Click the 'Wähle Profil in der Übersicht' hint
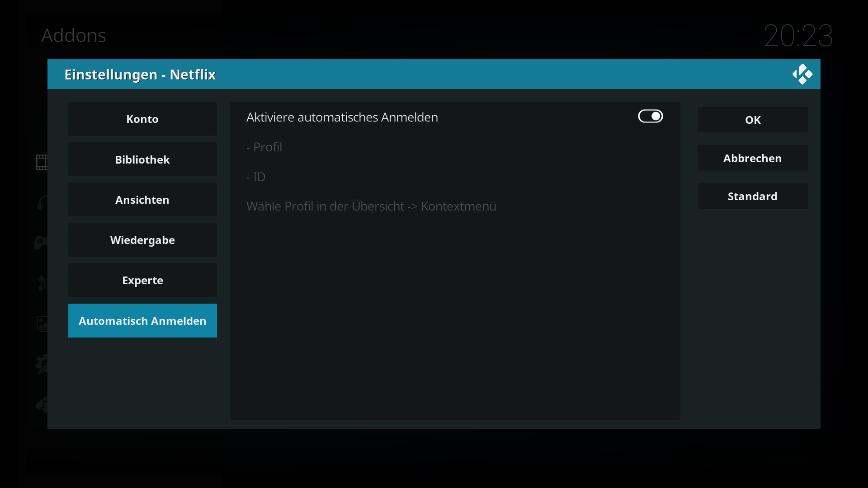Screen dimensions: 868x488 point(371,206)
